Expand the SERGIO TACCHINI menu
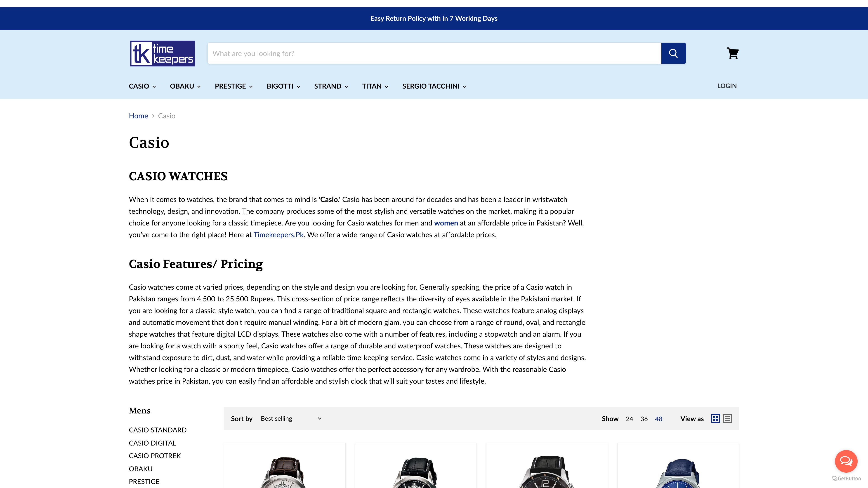The height and width of the screenshot is (488, 868). point(434,86)
